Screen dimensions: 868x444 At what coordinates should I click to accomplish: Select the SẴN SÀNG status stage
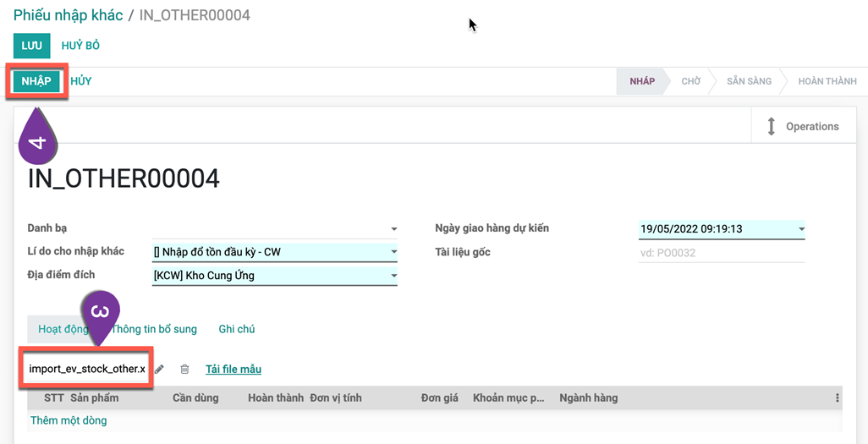[x=749, y=81]
